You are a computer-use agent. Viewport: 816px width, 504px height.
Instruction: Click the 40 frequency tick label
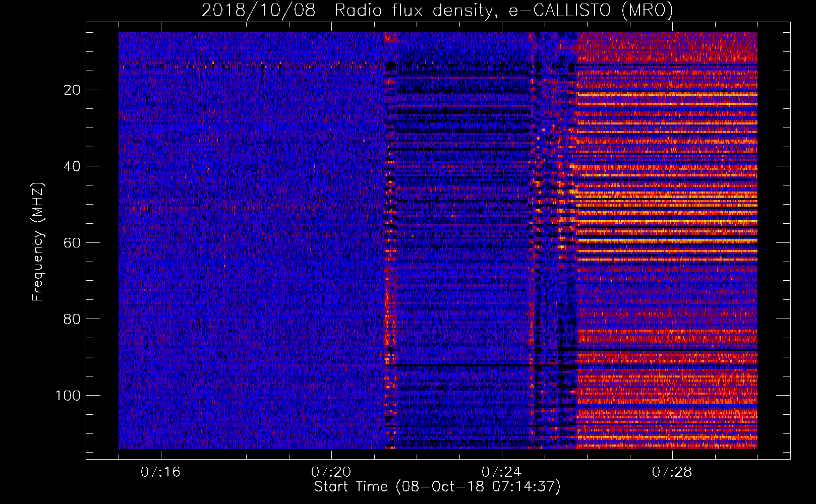[x=73, y=166]
